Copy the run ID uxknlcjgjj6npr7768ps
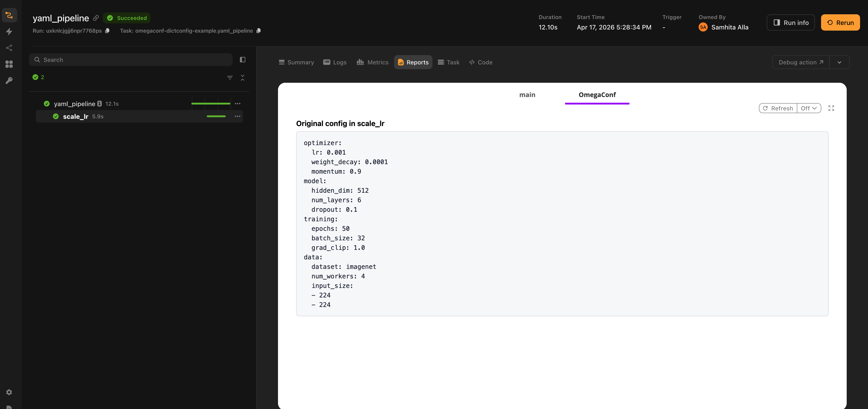This screenshot has height=409, width=868. (107, 30)
